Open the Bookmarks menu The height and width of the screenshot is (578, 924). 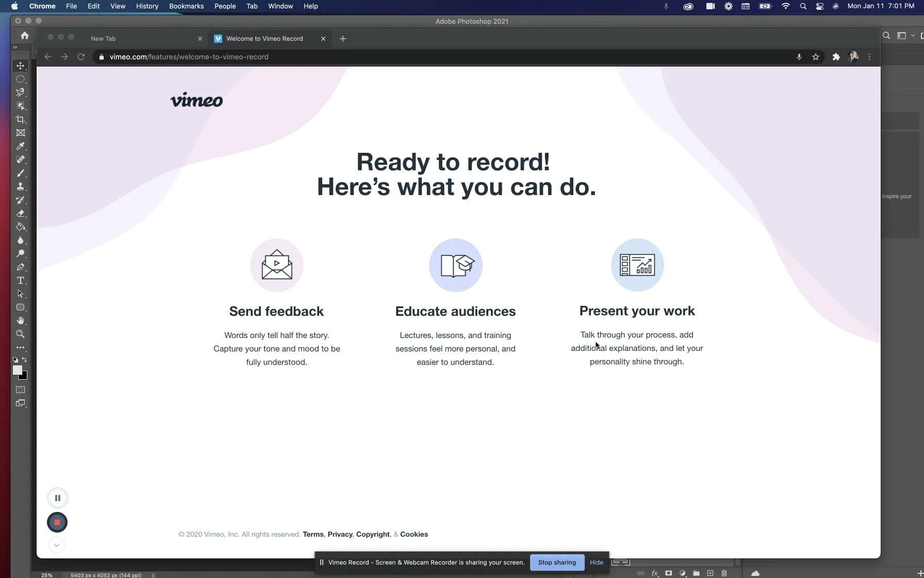click(x=186, y=6)
